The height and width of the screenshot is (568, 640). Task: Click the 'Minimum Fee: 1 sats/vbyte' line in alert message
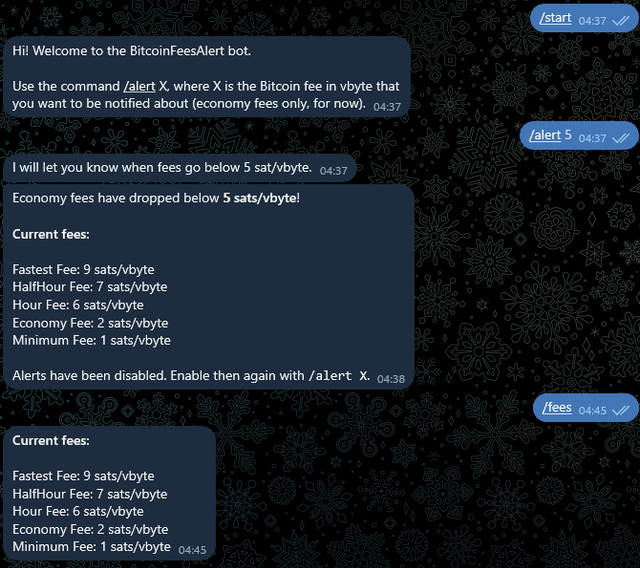pos(91,340)
